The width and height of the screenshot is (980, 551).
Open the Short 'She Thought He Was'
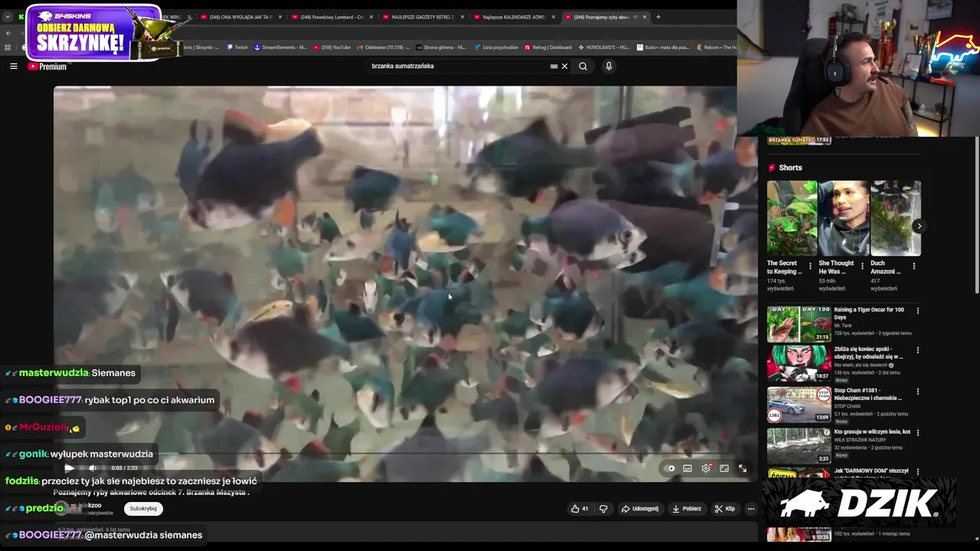click(x=844, y=218)
